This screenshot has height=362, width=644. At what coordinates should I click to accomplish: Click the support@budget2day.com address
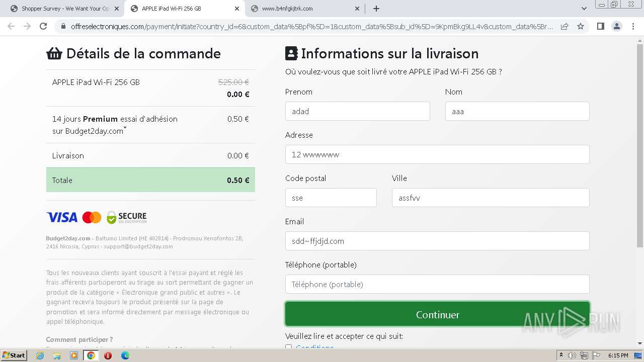pos(138,246)
